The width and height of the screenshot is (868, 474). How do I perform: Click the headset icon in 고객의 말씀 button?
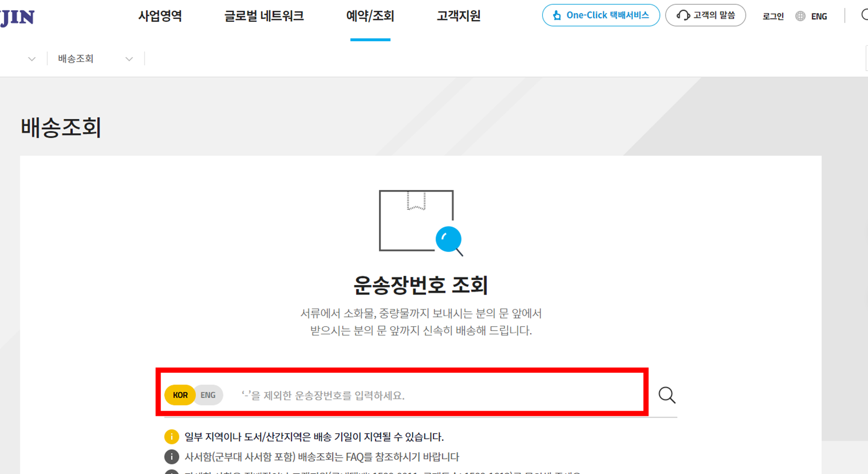coord(683,15)
